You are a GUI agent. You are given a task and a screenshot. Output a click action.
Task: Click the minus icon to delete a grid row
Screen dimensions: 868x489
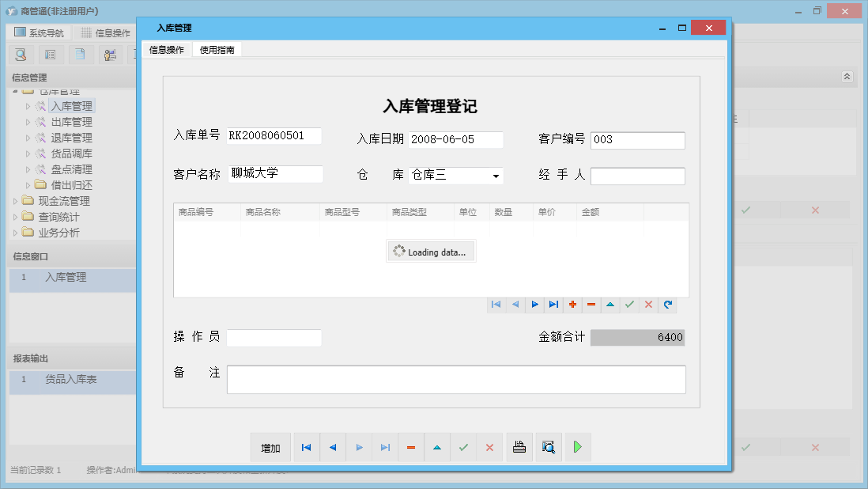tap(591, 304)
